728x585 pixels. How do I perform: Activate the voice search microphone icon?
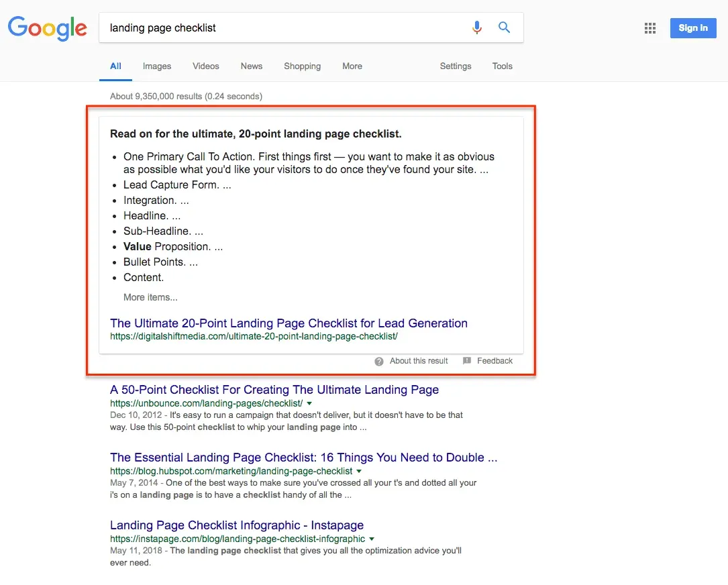coord(477,28)
